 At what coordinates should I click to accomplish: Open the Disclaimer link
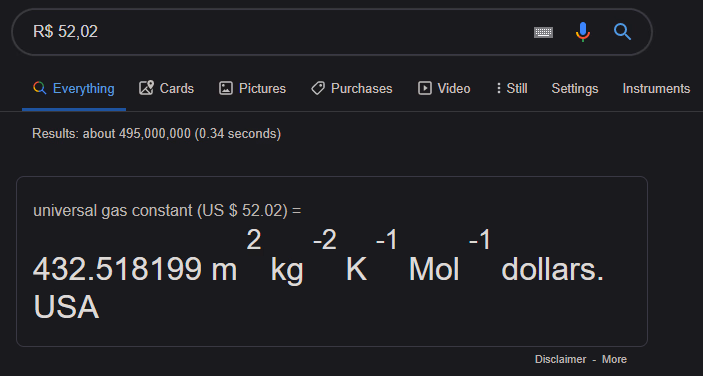point(560,359)
